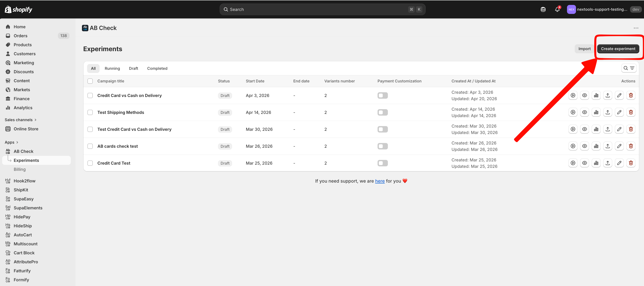This screenshot has height=286, width=644.
Task: Open the three-dot more actions menu
Action: [636, 28]
